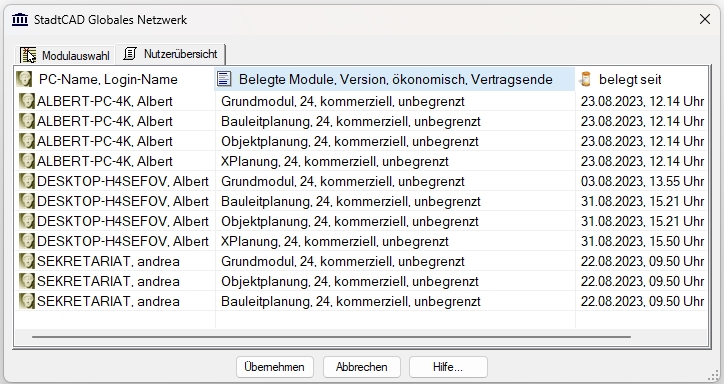Click the hourglass icon beside belegt seit
The height and width of the screenshot is (384, 724).
pyautogui.click(x=585, y=79)
